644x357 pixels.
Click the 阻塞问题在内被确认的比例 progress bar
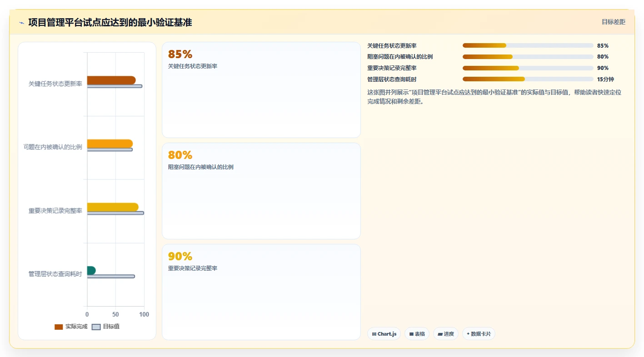click(528, 57)
